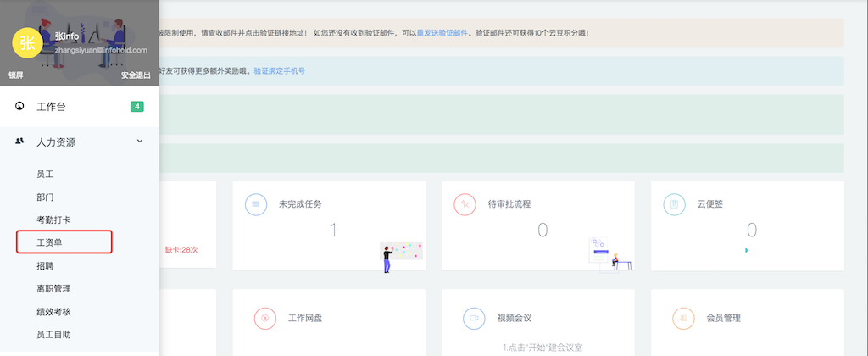Screen dimensions: 868x356
Task: Open the 招聘 submenu item
Action: tap(45, 266)
